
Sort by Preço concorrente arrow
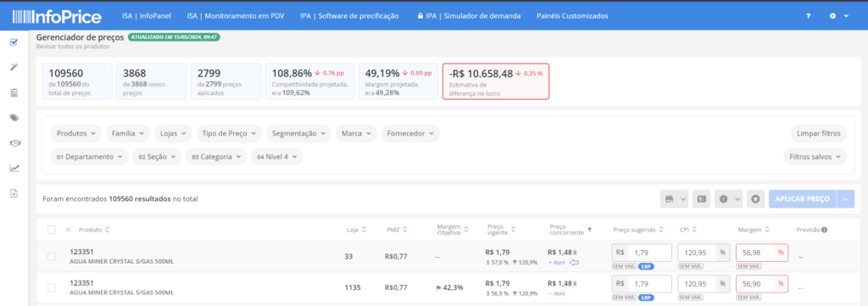[590, 230]
